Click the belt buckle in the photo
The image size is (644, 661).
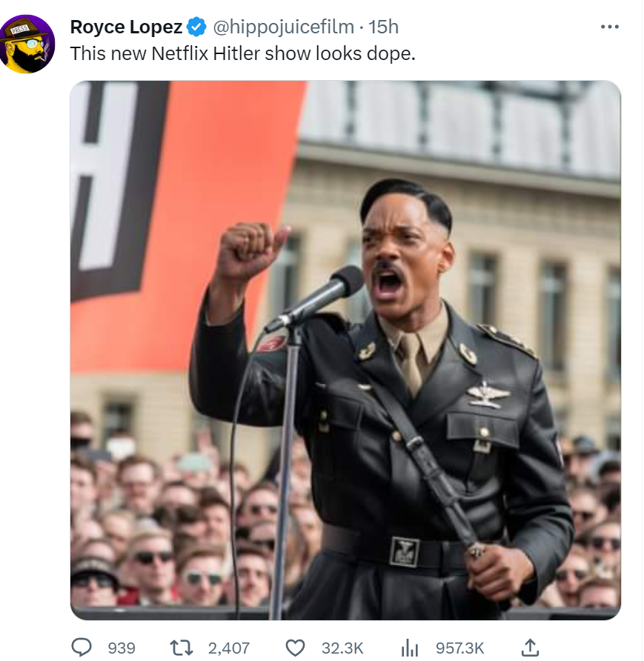(x=404, y=551)
